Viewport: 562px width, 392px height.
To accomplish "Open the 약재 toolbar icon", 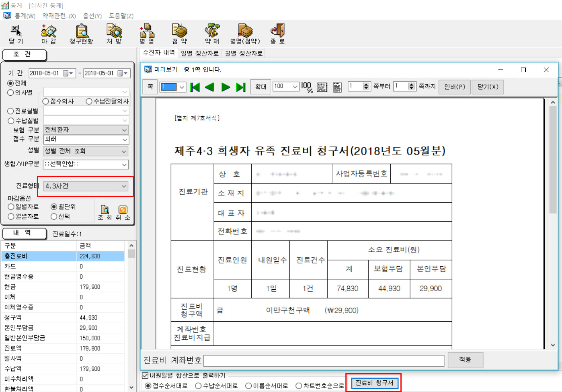I will [x=212, y=34].
